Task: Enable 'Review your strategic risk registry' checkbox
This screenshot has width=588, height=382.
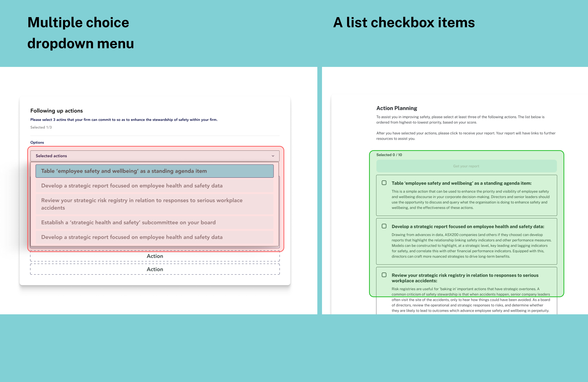Action: 384,275
